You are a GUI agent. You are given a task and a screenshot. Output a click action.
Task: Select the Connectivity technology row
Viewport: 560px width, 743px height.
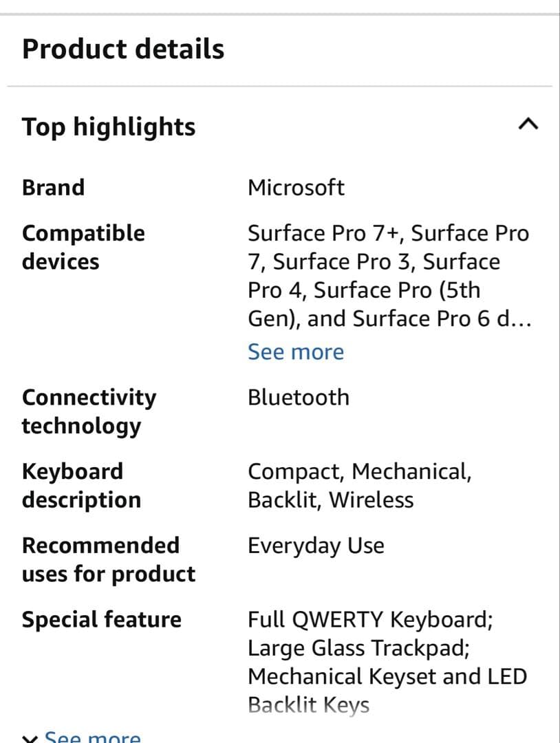pyautogui.click(x=89, y=411)
